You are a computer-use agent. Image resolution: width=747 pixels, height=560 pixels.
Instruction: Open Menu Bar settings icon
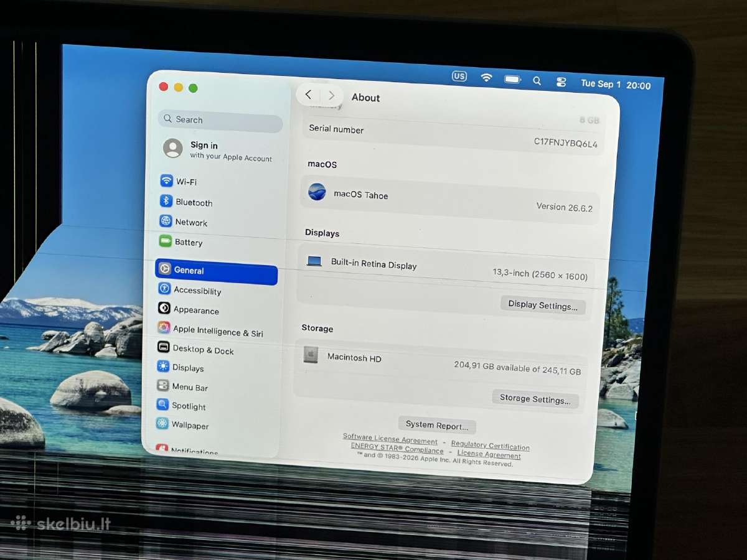pyautogui.click(x=163, y=386)
